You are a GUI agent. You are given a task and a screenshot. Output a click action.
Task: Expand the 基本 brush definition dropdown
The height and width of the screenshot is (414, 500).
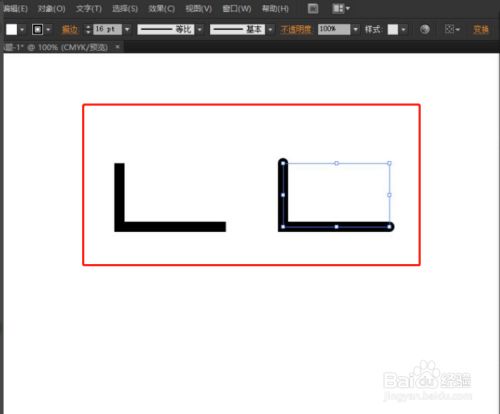270,29
